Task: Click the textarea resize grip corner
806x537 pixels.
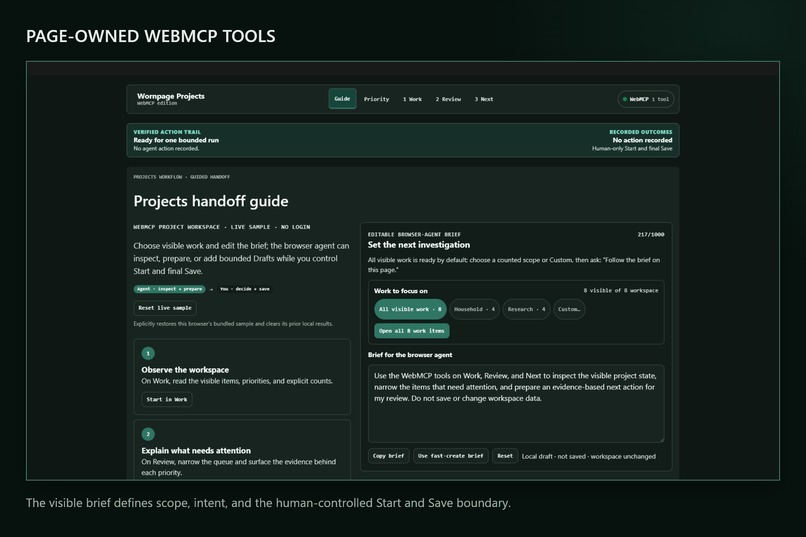Action: (x=661, y=439)
